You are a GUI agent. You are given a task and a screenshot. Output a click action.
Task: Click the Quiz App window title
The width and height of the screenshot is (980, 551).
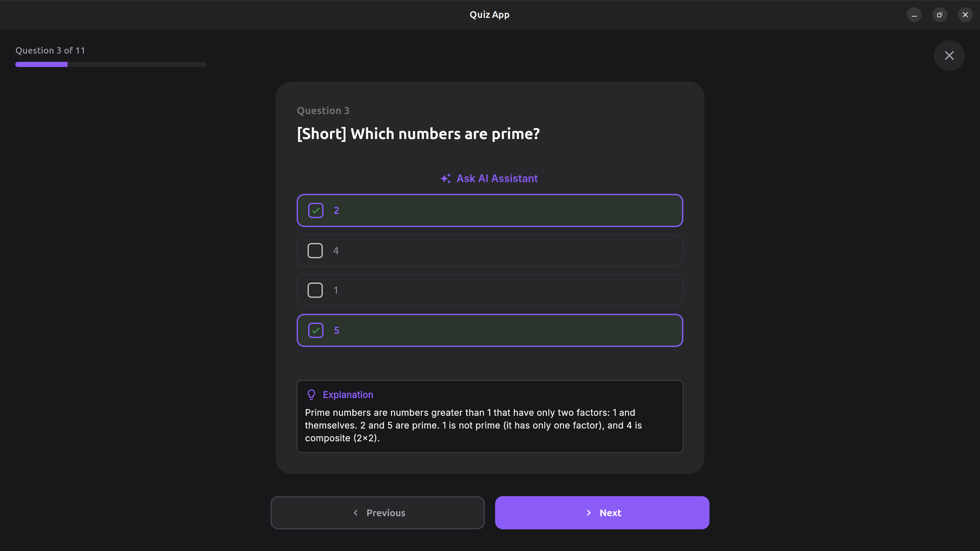point(489,14)
